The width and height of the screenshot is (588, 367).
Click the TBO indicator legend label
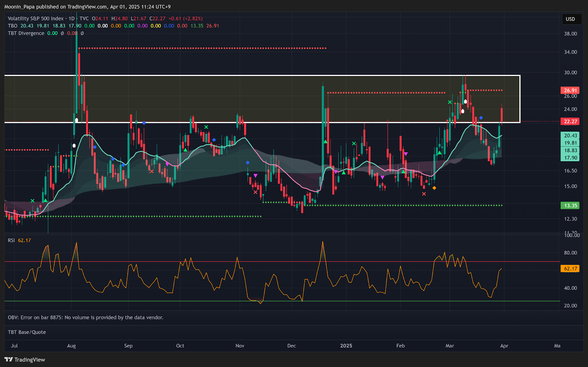[x=12, y=26]
